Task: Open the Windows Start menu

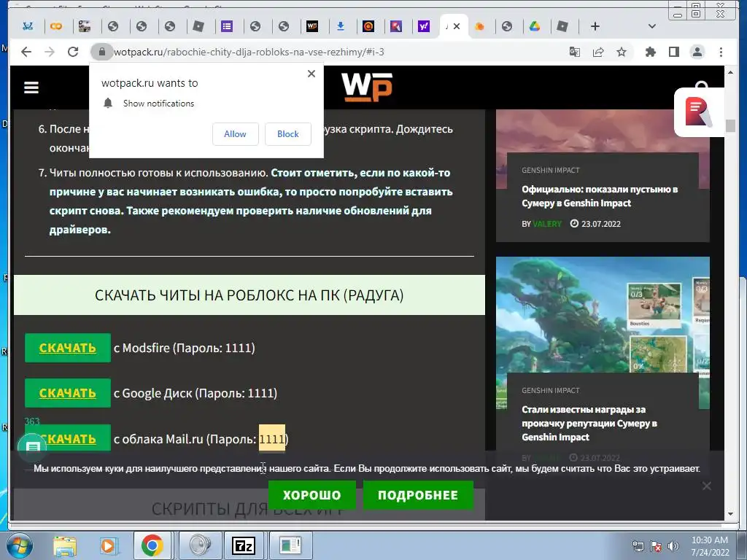Action: pos(18,545)
